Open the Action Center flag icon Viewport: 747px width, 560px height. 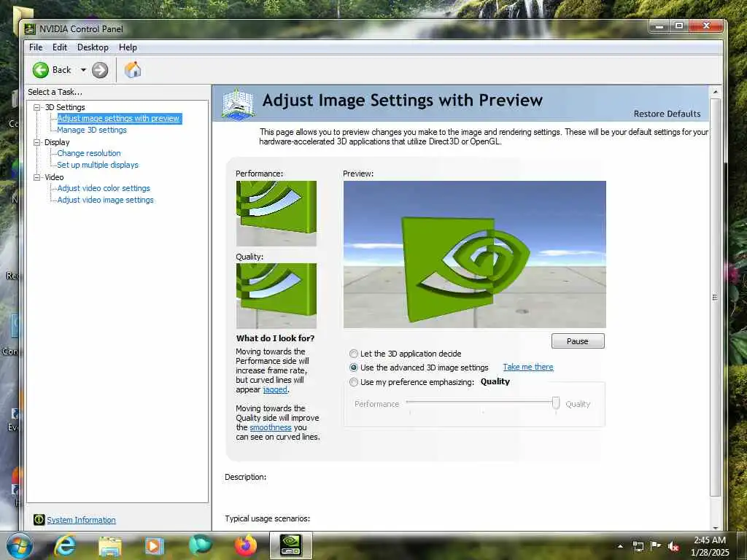(x=656, y=545)
